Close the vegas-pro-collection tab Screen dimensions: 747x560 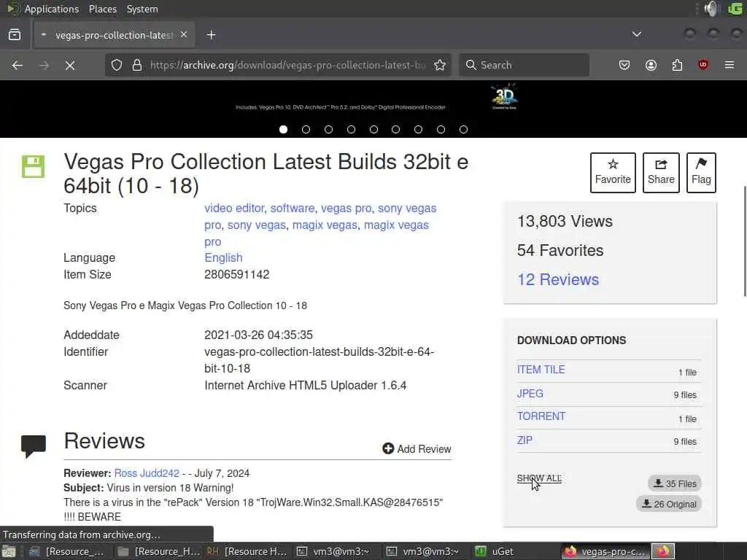click(184, 35)
